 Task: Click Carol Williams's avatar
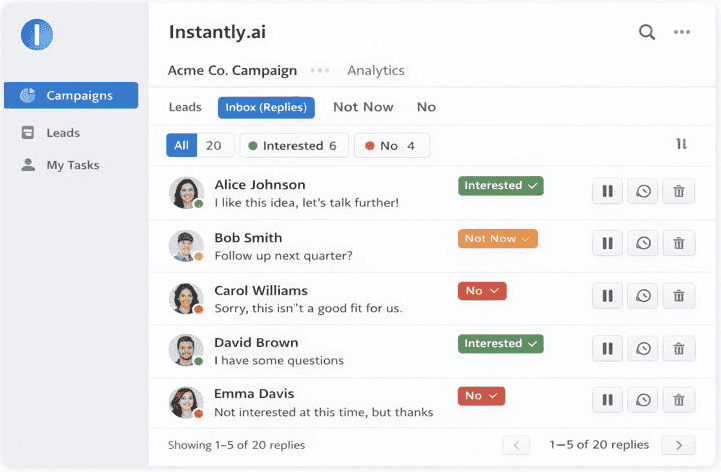coord(186,299)
